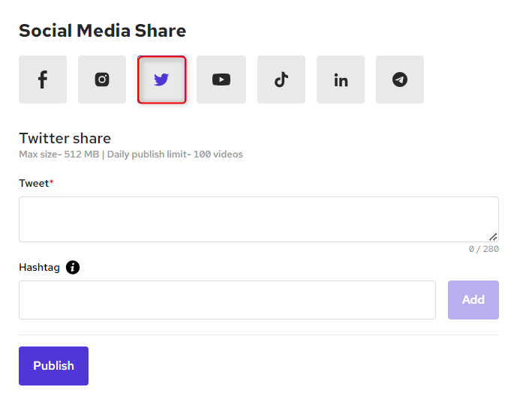The height and width of the screenshot is (420, 517).
Task: Hit the Publish button
Action: click(53, 366)
